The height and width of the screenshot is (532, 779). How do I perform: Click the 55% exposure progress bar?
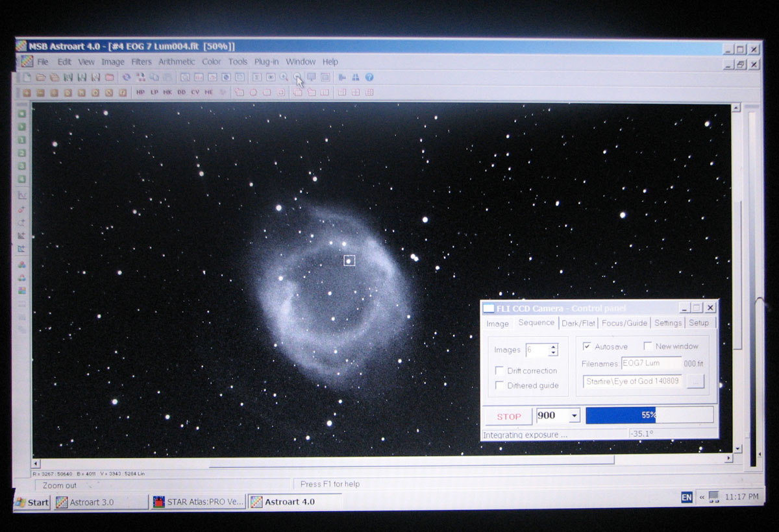(x=649, y=415)
